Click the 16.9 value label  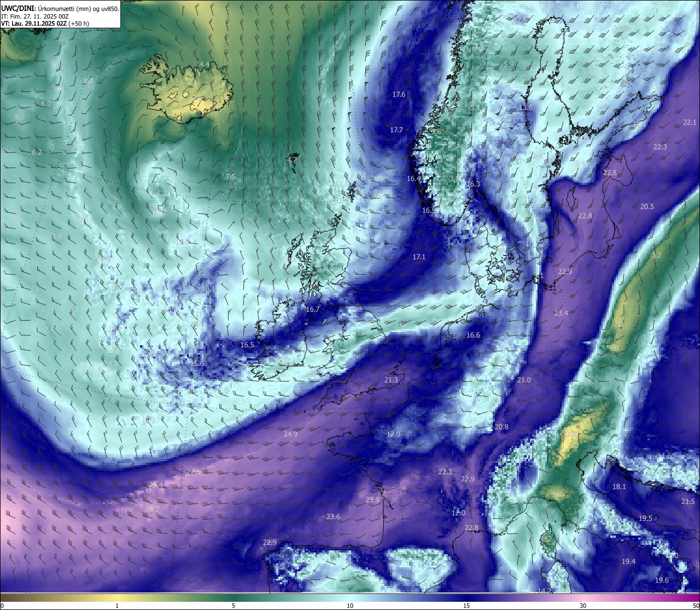tap(429, 210)
